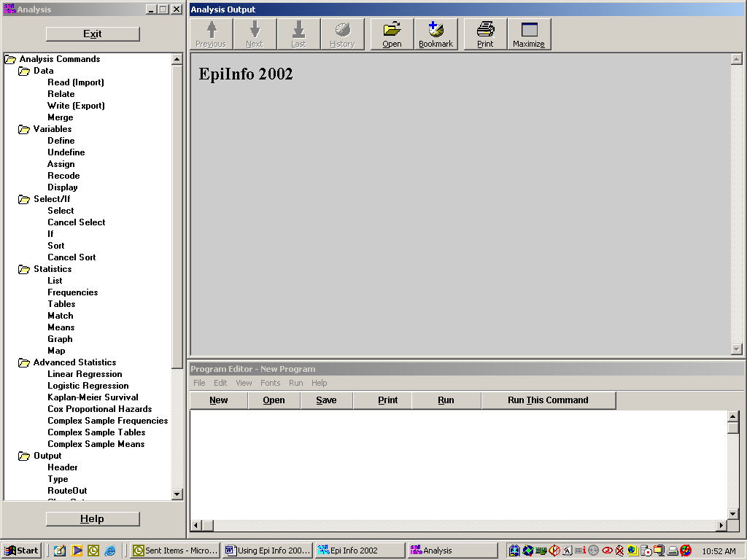This screenshot has height=560, width=747.
Task: Collapse the Variables folder
Action: [24, 129]
